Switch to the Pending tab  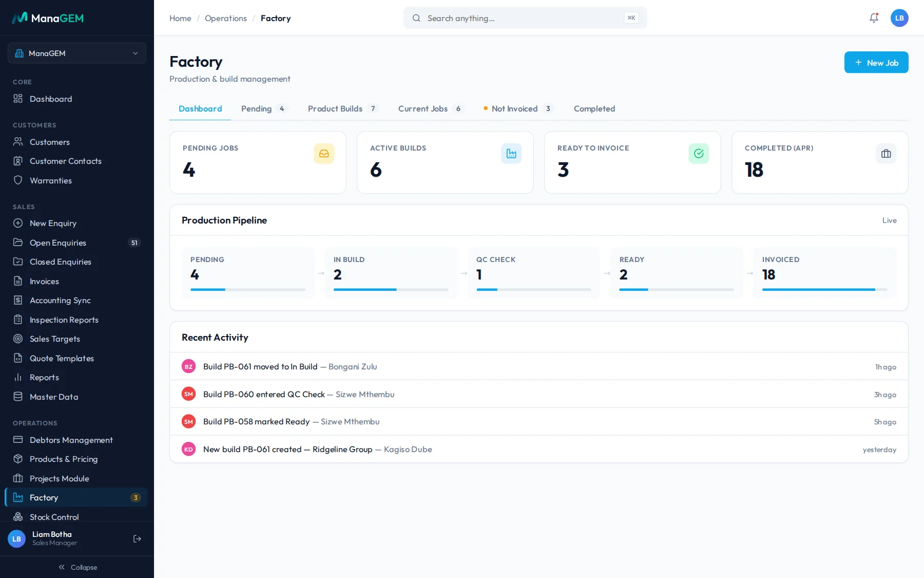click(264, 109)
